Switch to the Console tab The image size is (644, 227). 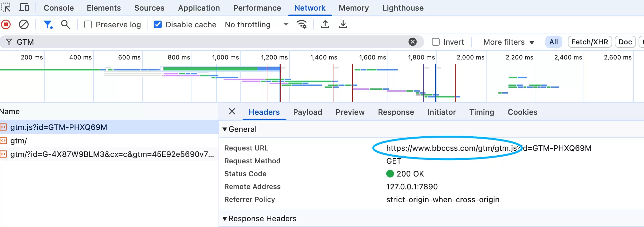click(x=59, y=8)
